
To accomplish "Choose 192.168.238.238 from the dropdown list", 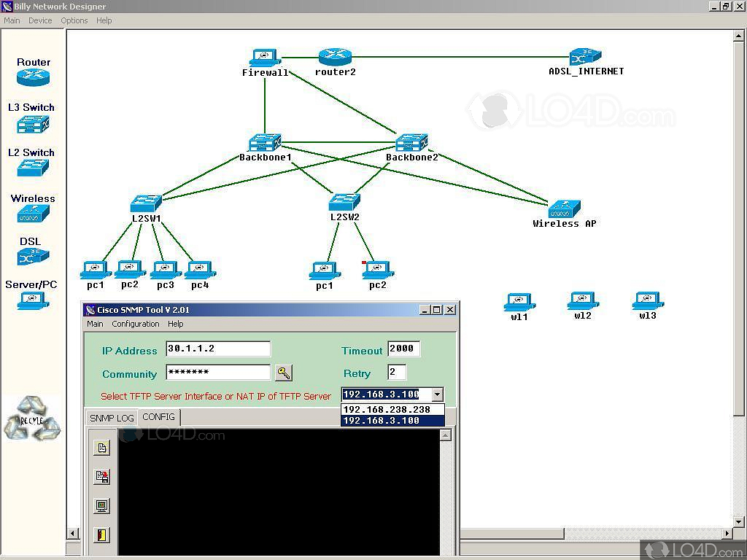I will [393, 410].
